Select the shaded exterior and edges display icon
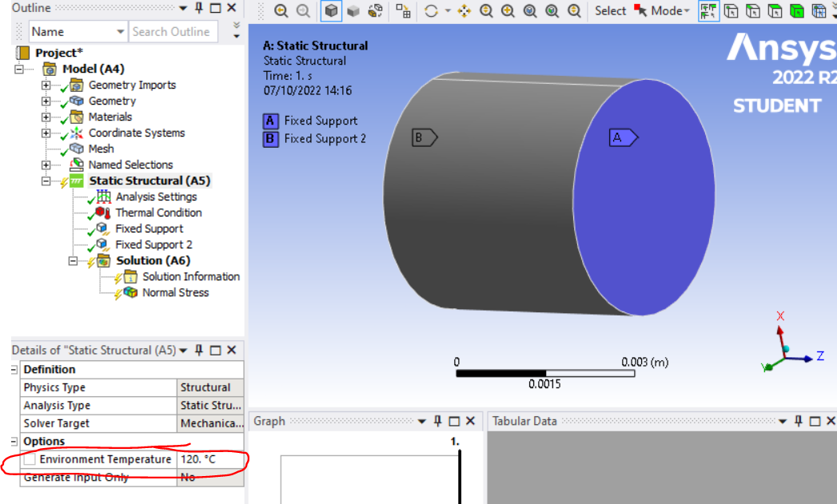Viewport: 837px width, 504px height. coord(331,10)
